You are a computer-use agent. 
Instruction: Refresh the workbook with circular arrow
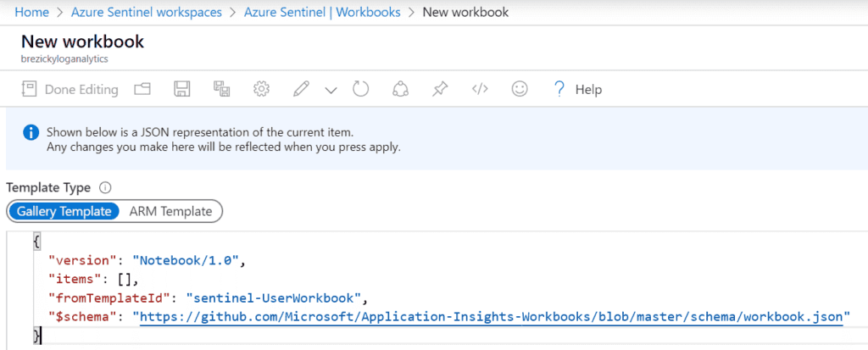[360, 89]
